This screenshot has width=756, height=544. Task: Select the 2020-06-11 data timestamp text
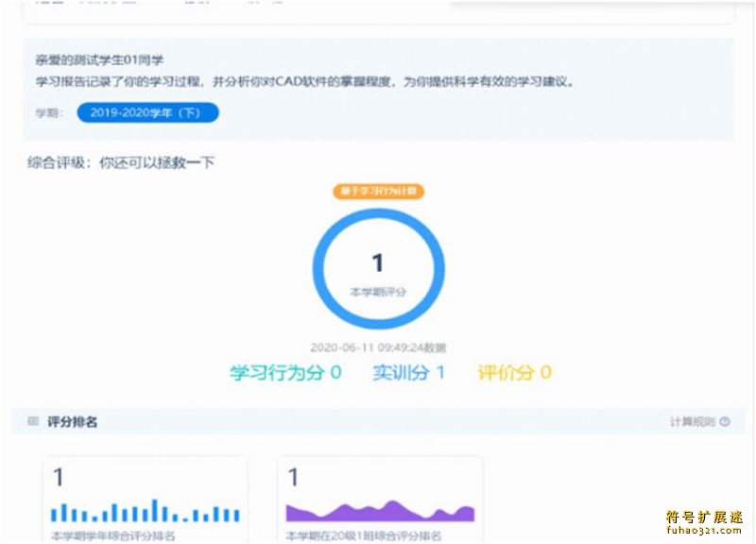coord(377,346)
